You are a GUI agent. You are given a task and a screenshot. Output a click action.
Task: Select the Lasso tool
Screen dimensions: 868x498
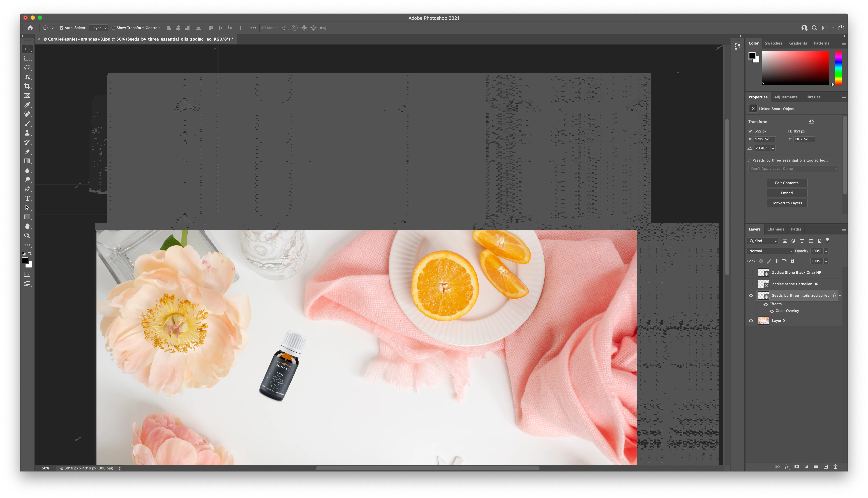(27, 67)
